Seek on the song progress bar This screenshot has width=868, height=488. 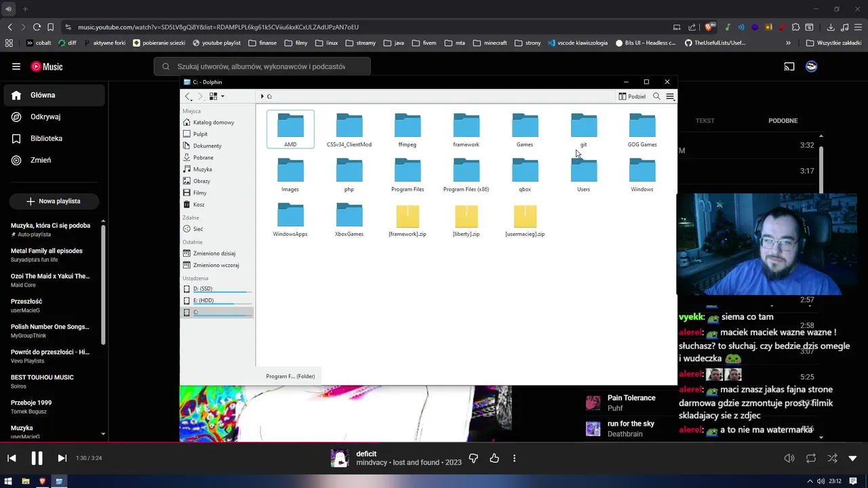[x=434, y=443]
